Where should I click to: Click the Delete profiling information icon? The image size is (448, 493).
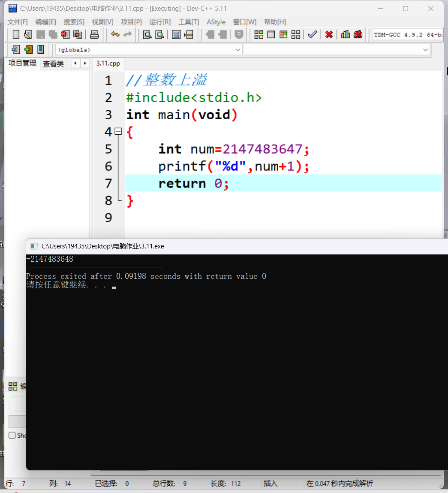coord(358,34)
